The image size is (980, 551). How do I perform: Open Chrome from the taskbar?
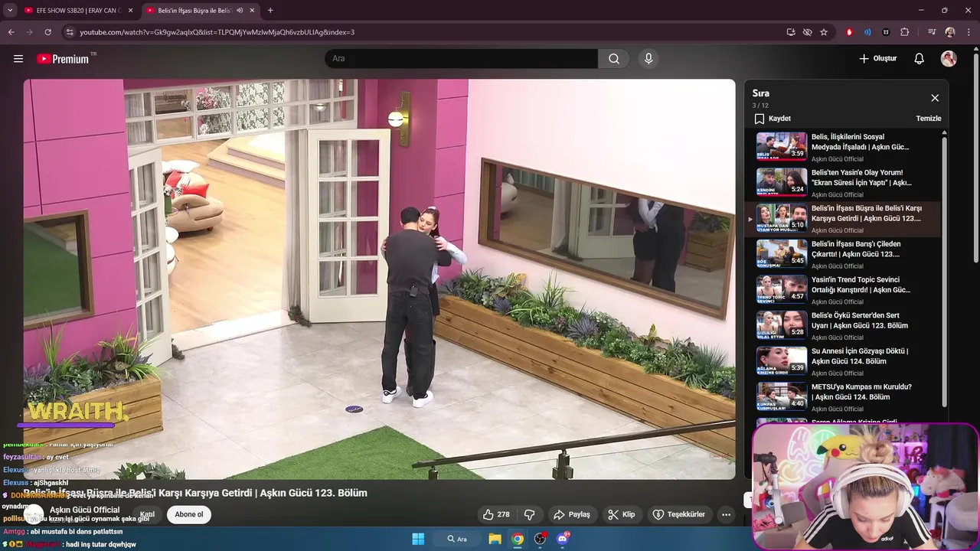tap(518, 539)
